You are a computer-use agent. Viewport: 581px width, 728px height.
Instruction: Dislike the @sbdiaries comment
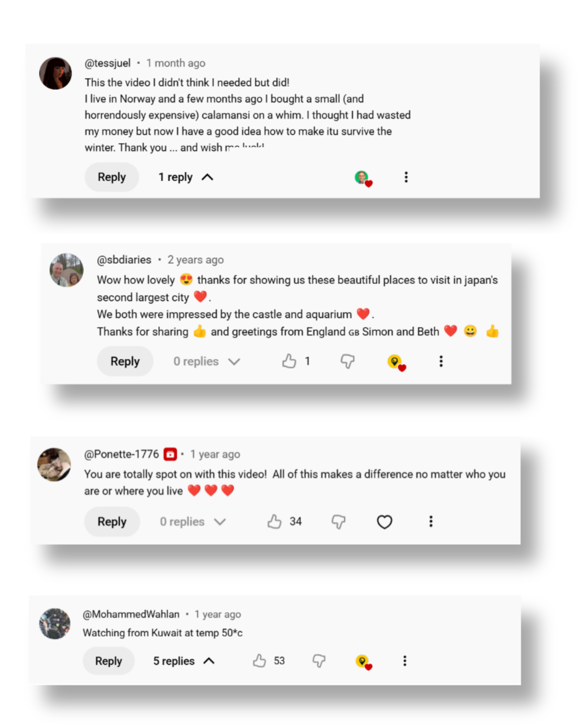pos(347,361)
